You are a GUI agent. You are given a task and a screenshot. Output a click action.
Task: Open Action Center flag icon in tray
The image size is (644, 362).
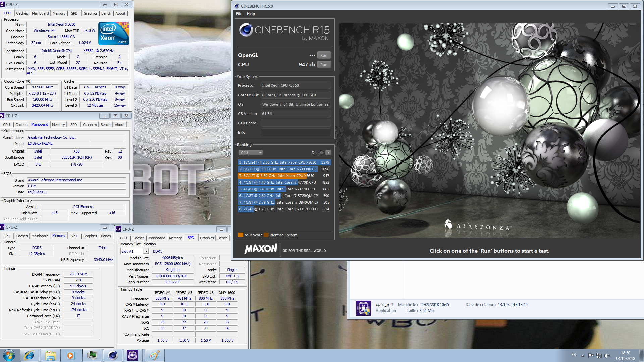pos(591,356)
